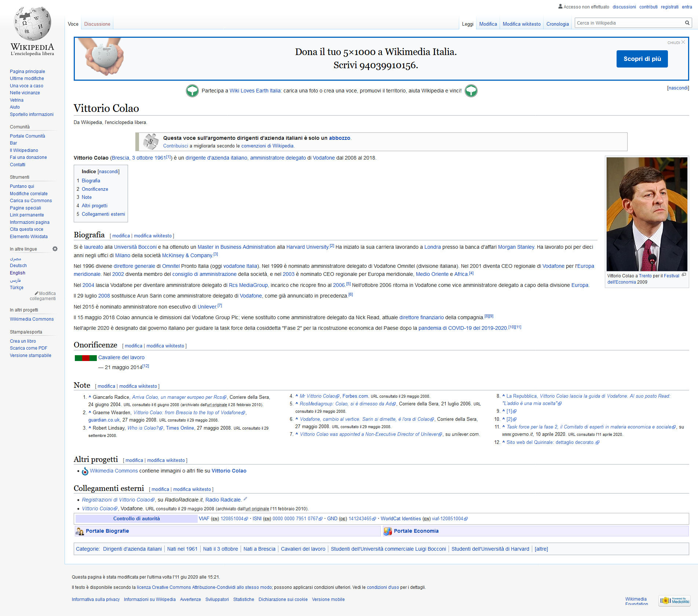
Task: Click the Wikimedia Commons logo icon
Action: (85, 471)
